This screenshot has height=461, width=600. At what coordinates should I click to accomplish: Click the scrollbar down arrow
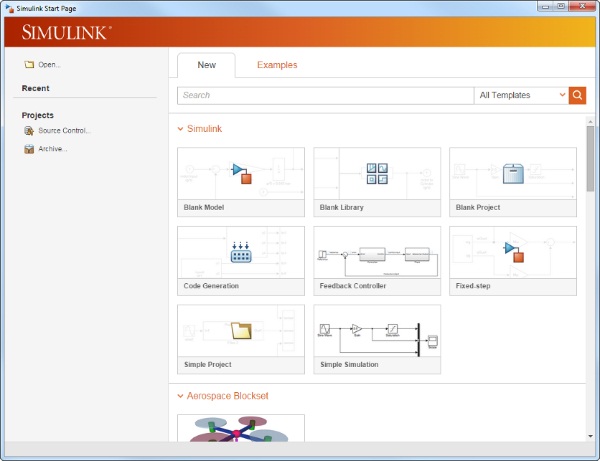coord(590,436)
